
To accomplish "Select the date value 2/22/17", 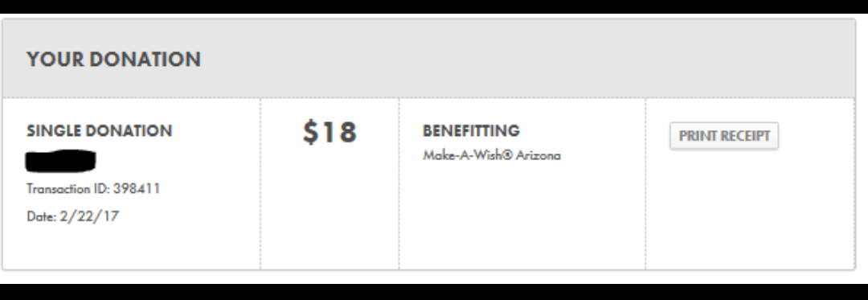I will pyautogui.click(x=89, y=216).
